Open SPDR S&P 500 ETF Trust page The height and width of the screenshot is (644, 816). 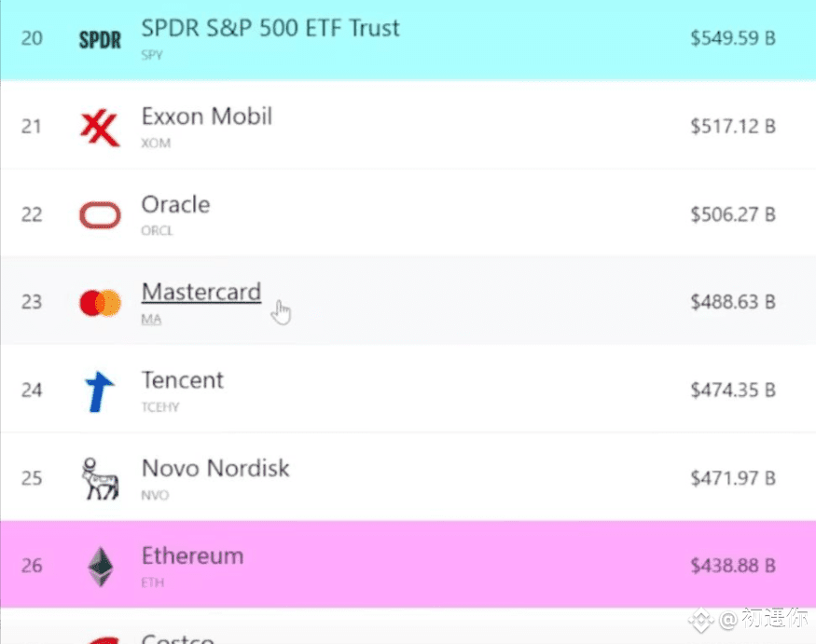coord(270,29)
